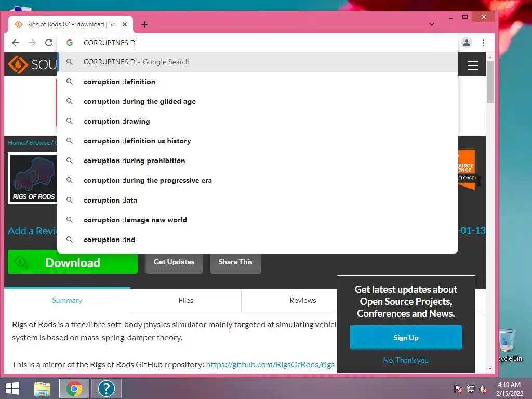Click the Browse breadcrumb link

coord(39,143)
